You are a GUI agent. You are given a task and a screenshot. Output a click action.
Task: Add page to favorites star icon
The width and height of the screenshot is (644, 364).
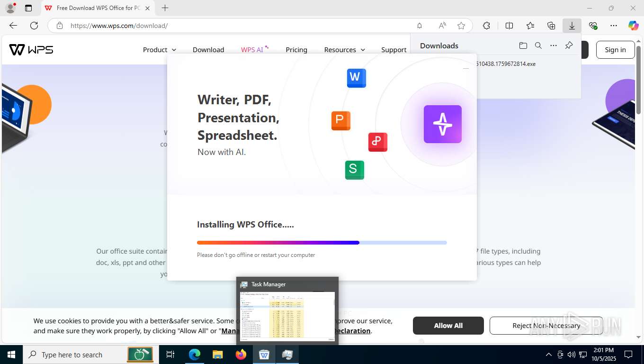461,26
